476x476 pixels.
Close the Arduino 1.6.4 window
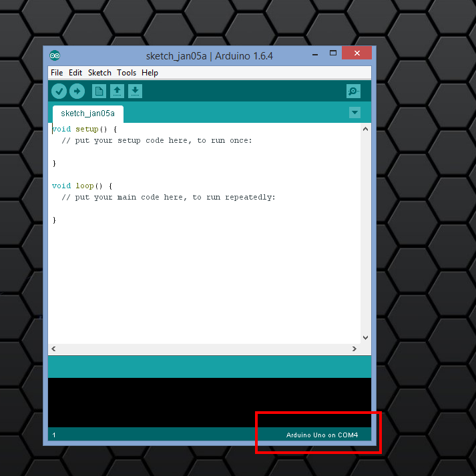[x=357, y=53]
